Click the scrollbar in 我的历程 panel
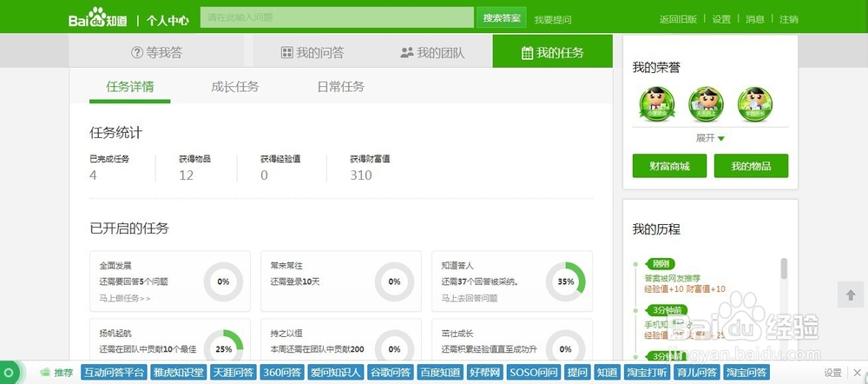This screenshot has width=868, height=384. [783, 268]
